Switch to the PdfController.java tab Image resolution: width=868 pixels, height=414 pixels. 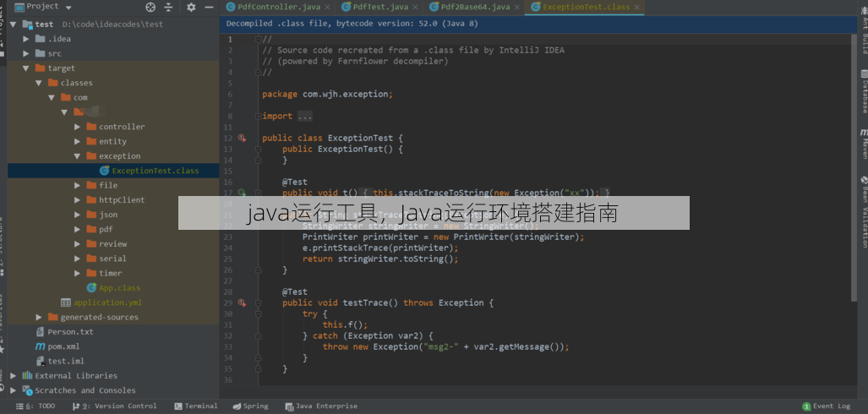[277, 8]
